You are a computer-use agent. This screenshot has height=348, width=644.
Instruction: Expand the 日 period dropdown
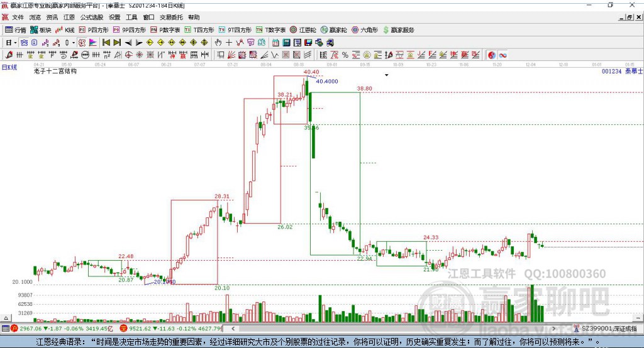tap(15, 43)
